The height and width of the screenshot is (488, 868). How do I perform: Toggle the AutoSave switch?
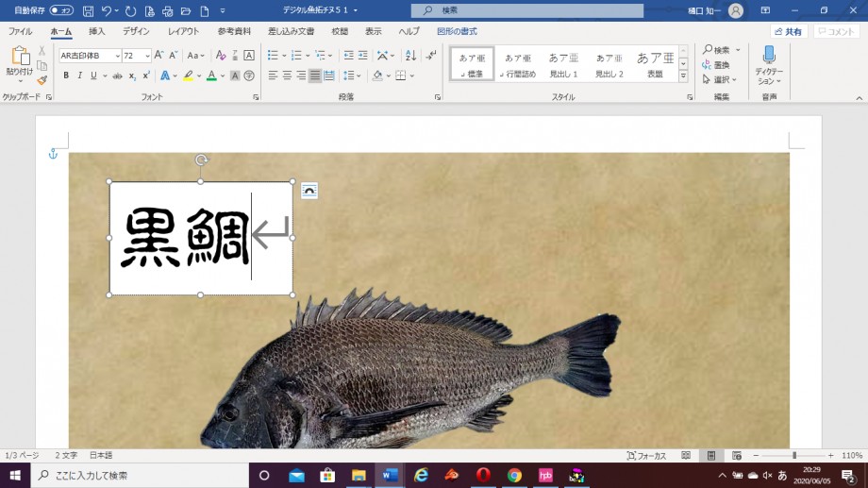61,10
